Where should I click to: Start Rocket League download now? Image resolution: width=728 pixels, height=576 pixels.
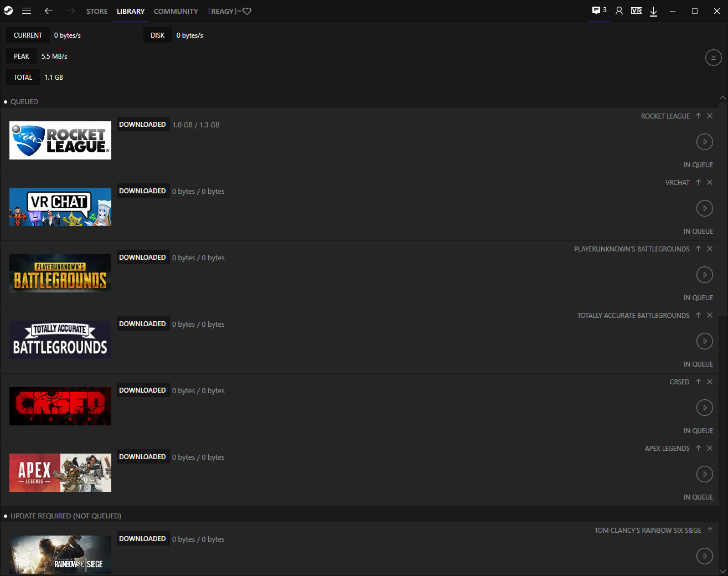point(705,142)
